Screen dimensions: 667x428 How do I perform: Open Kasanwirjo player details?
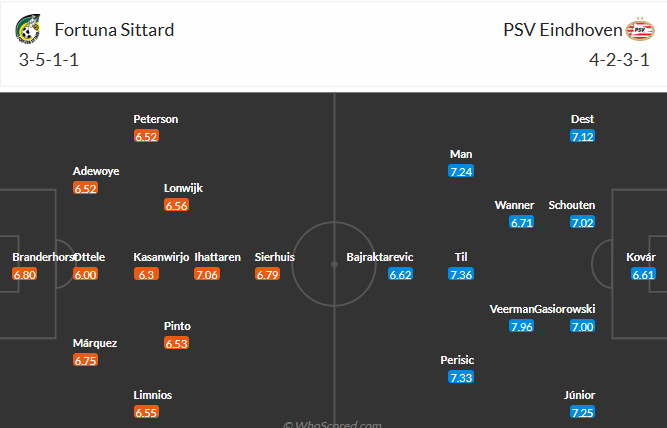pos(161,257)
